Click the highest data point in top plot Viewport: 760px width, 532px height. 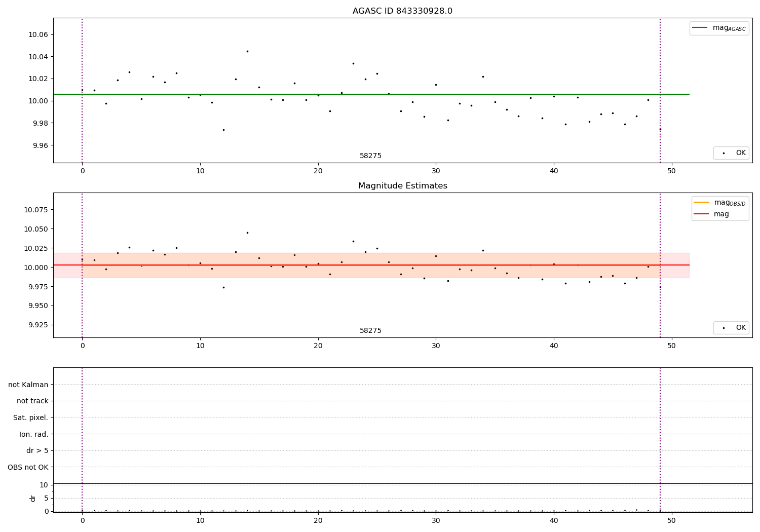click(x=247, y=51)
